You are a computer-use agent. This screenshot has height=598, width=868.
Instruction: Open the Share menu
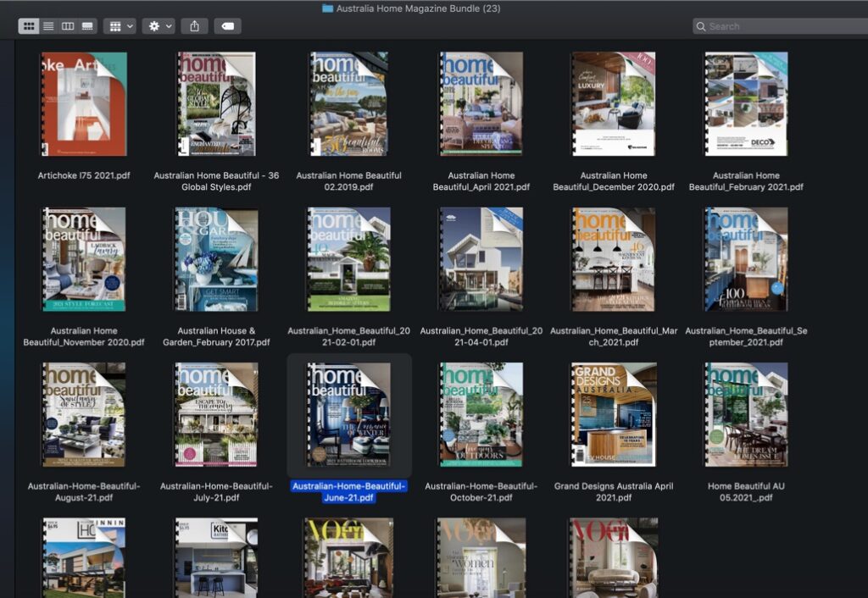click(195, 25)
